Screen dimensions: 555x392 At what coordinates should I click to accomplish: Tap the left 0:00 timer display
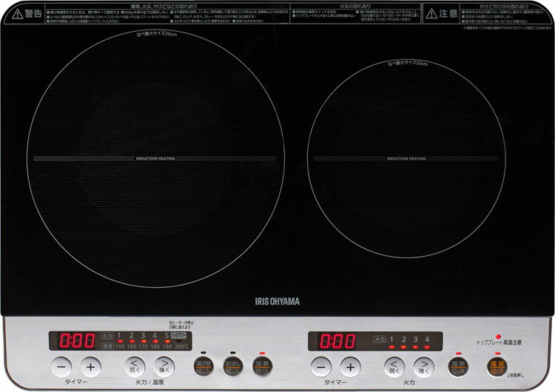(x=73, y=342)
